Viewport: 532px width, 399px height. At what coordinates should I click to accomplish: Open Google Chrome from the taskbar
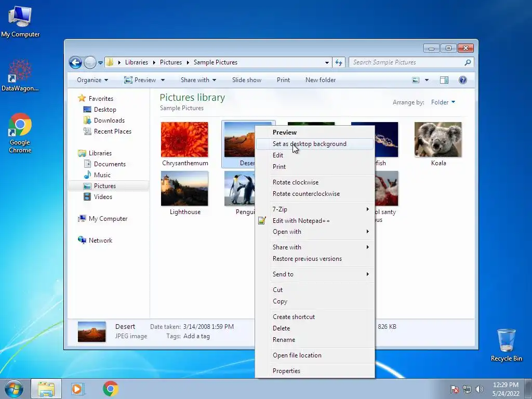pos(111,389)
